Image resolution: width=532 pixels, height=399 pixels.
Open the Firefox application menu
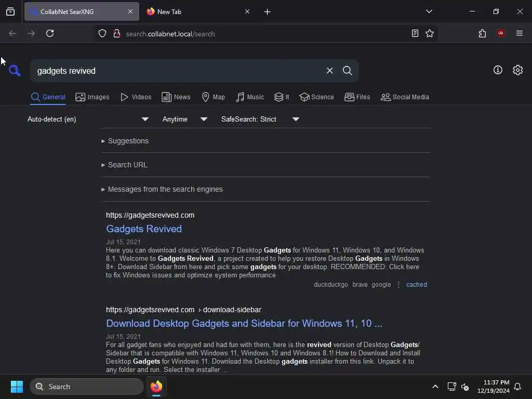click(x=520, y=33)
